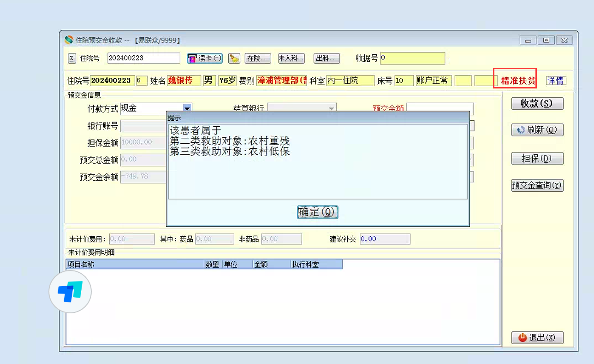Viewport: 594px width, 364px height.
Task: Click the 担保(D) guarantee button
Action: pyautogui.click(x=537, y=159)
